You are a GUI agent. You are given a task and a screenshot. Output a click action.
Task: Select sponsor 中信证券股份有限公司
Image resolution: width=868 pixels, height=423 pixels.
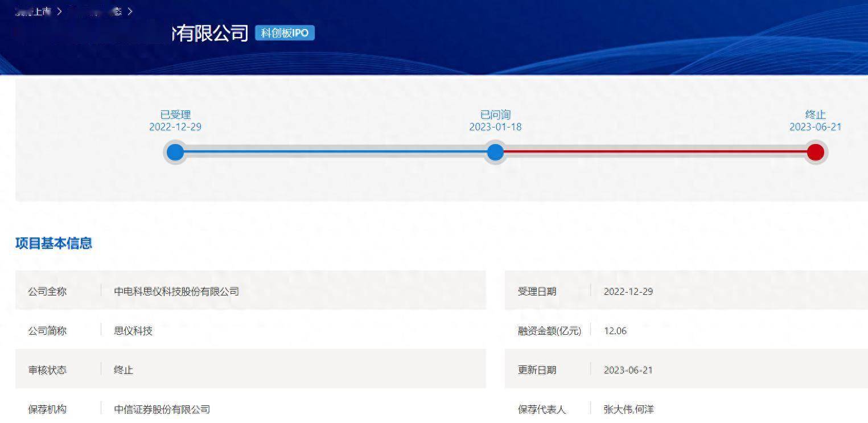pos(162,409)
